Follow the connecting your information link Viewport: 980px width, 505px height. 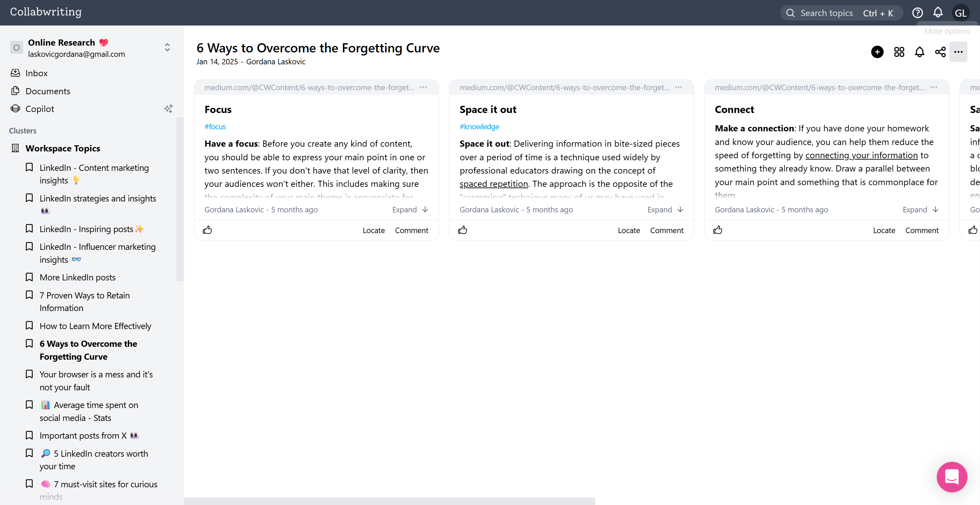click(861, 156)
